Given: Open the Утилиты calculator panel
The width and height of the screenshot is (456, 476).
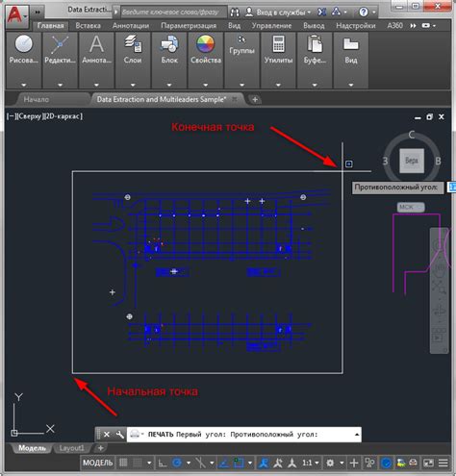Looking at the screenshot, I should (278, 60).
